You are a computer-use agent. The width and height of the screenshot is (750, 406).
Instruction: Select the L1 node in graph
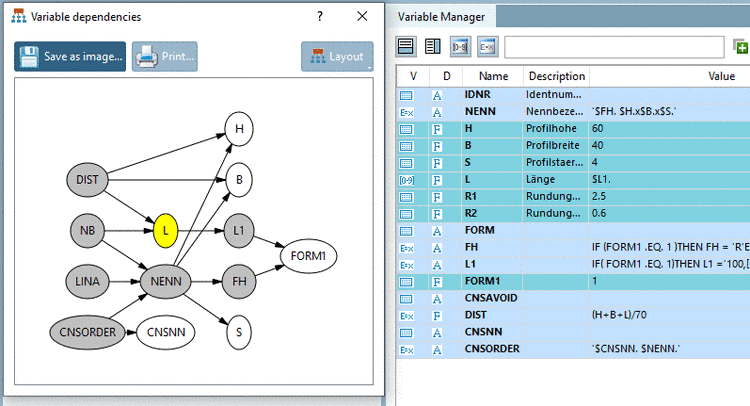pyautogui.click(x=239, y=230)
